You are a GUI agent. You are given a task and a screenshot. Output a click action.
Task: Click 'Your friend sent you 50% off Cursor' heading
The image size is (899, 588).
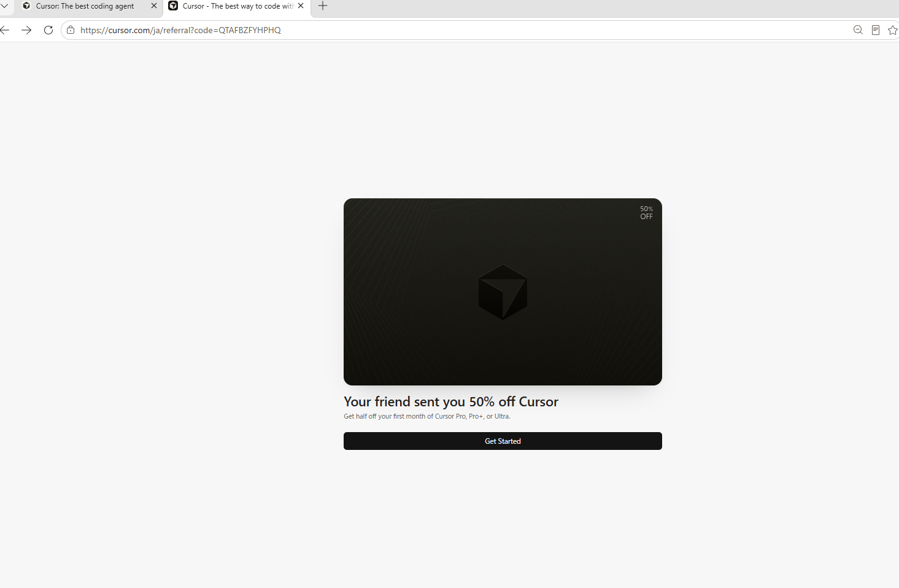click(451, 401)
